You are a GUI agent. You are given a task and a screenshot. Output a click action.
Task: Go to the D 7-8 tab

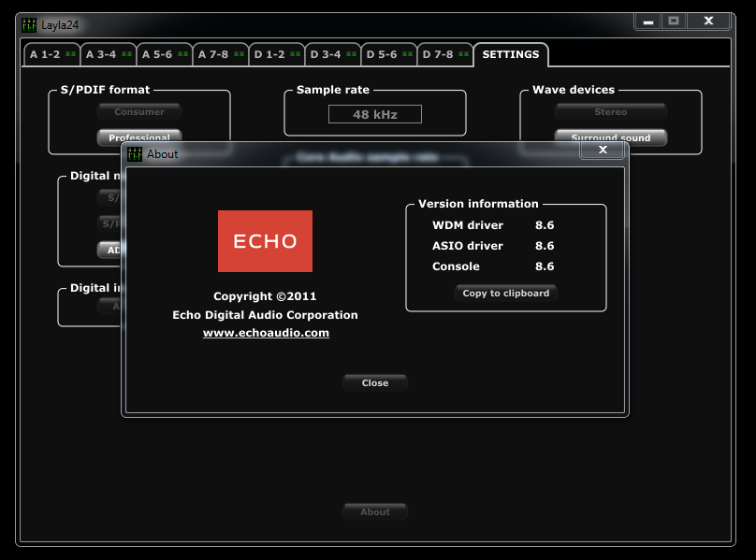coord(445,54)
